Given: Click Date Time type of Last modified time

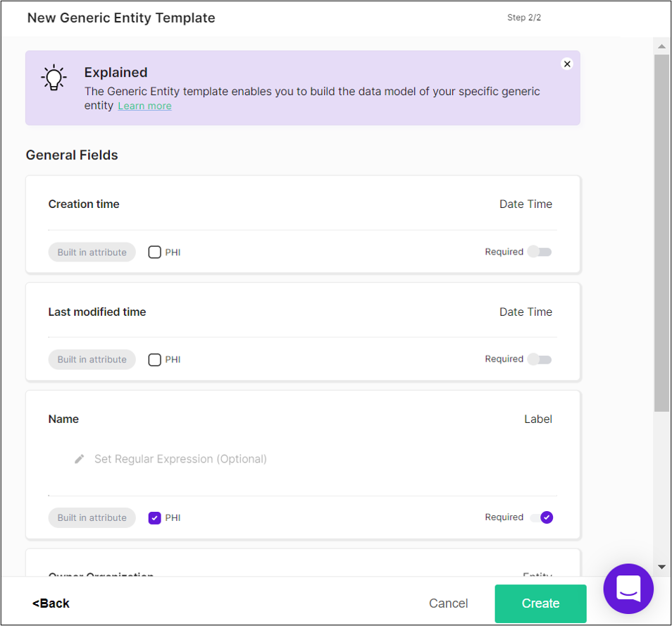Looking at the screenshot, I should 525,312.
